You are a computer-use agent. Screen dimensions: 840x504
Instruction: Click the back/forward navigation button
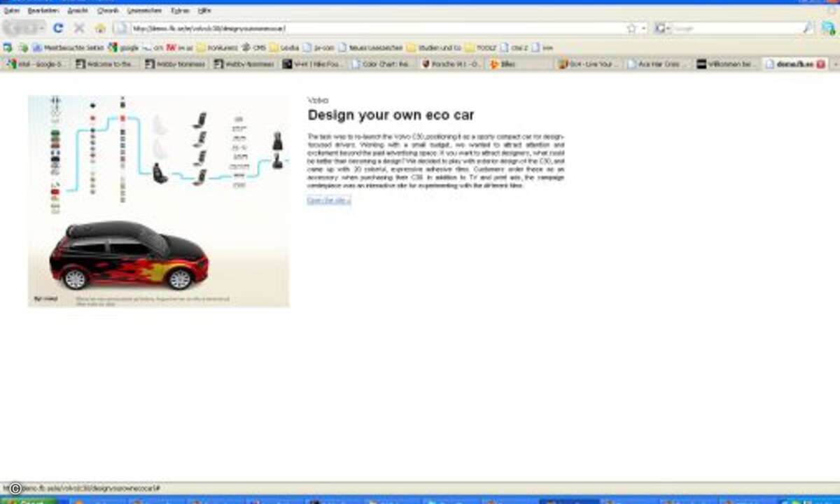[x=24, y=28]
